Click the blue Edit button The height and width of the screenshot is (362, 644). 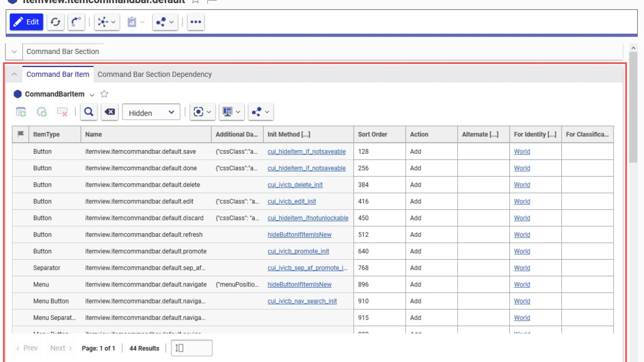[x=26, y=21]
